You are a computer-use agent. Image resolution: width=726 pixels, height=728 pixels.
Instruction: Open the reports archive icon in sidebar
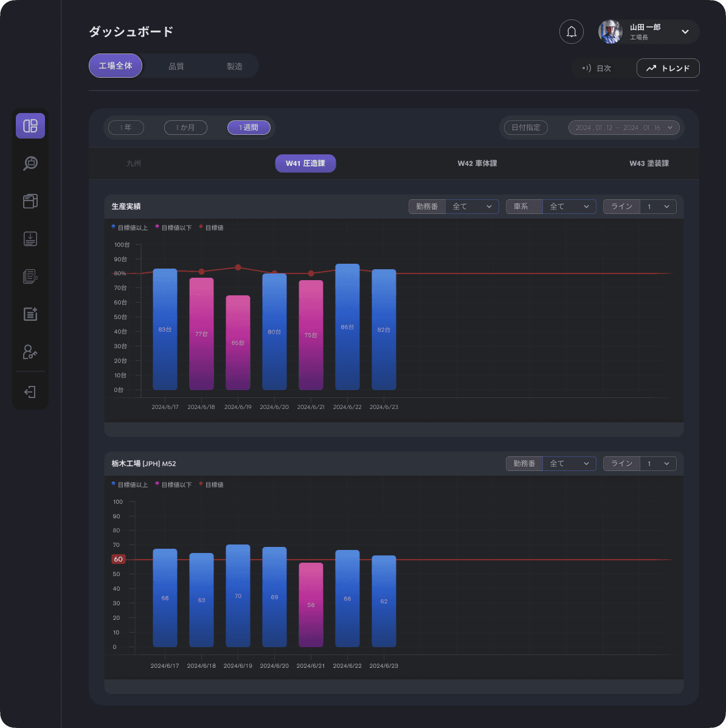click(x=30, y=201)
